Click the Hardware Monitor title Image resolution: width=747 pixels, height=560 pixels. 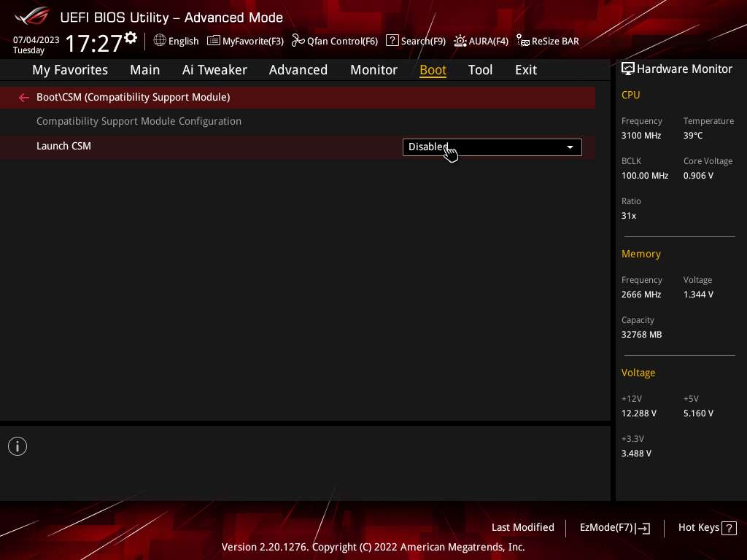point(684,69)
